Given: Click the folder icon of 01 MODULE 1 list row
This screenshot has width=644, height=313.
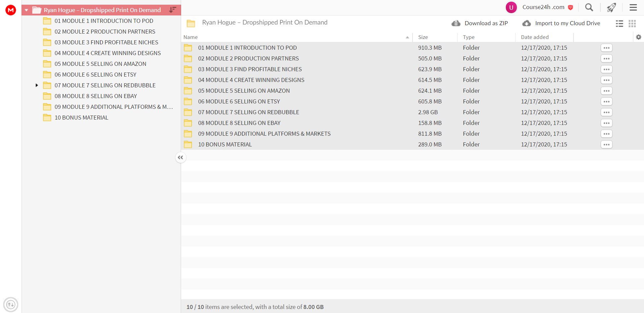Looking at the screenshot, I should 188,48.
